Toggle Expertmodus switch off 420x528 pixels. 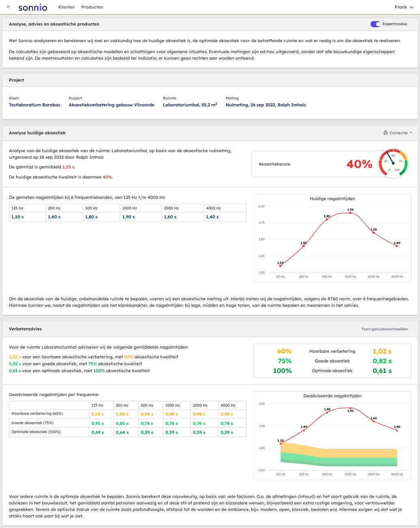(x=375, y=24)
